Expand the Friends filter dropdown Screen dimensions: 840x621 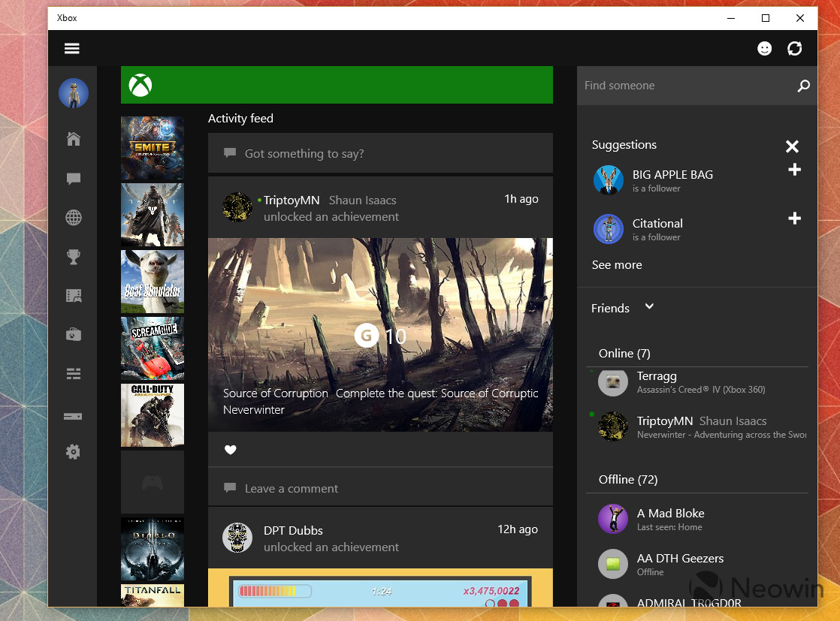coord(649,307)
